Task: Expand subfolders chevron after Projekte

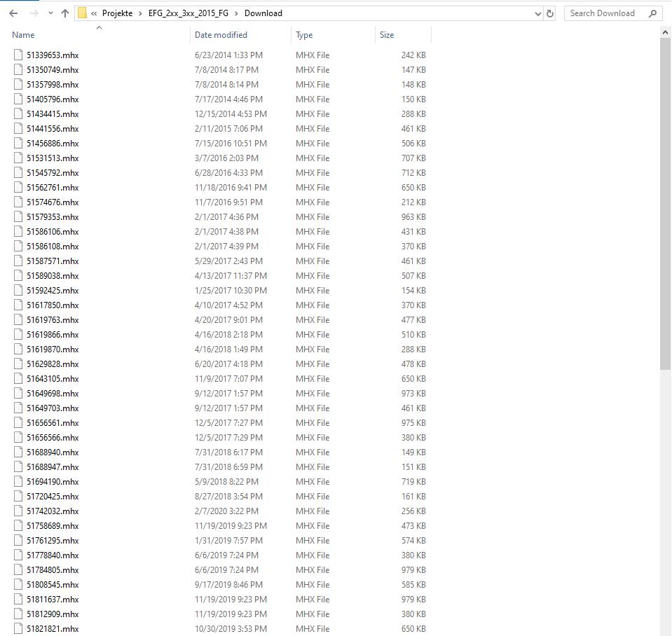Action: pos(141,13)
